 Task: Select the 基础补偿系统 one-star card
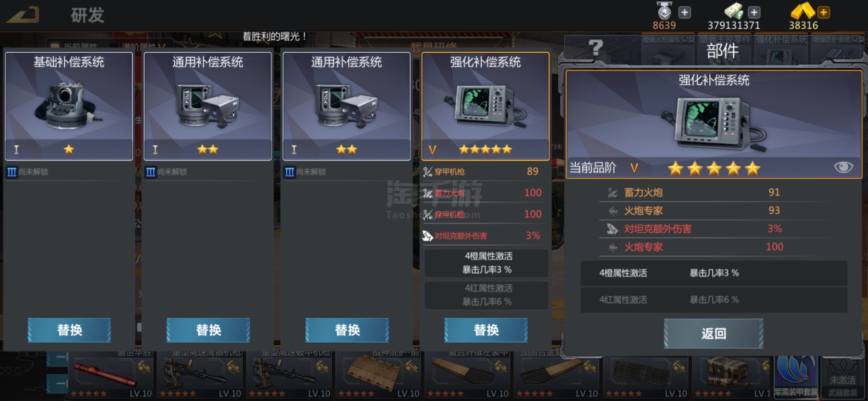pyautogui.click(x=69, y=107)
